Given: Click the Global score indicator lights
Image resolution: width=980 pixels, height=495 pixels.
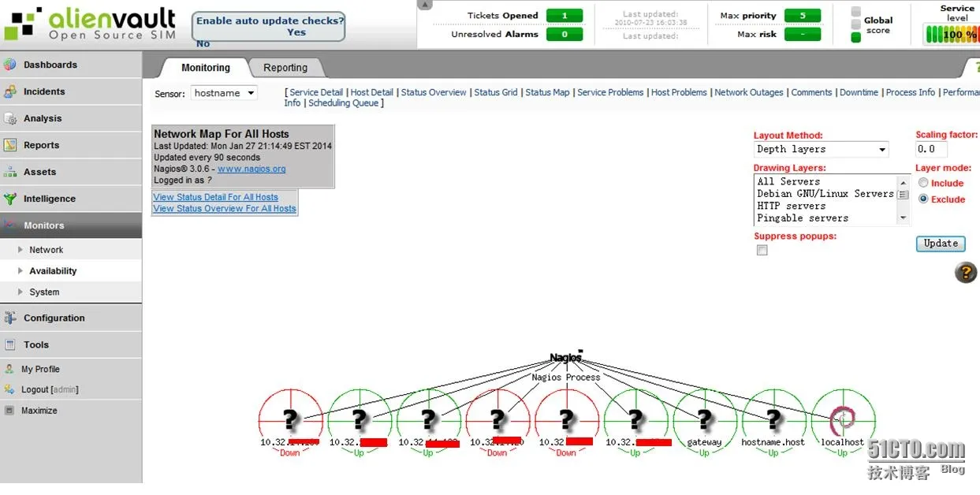Looking at the screenshot, I should point(855,24).
